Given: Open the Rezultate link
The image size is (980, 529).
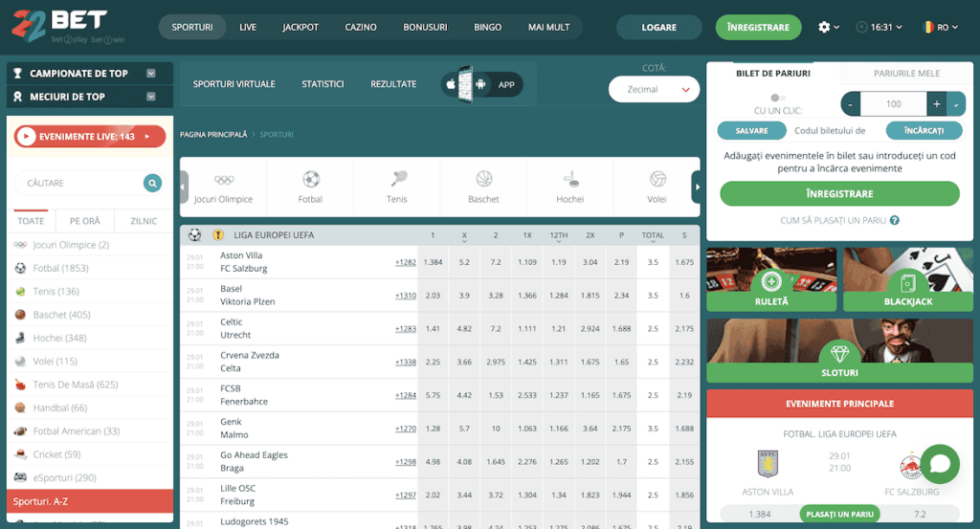Looking at the screenshot, I should (393, 84).
